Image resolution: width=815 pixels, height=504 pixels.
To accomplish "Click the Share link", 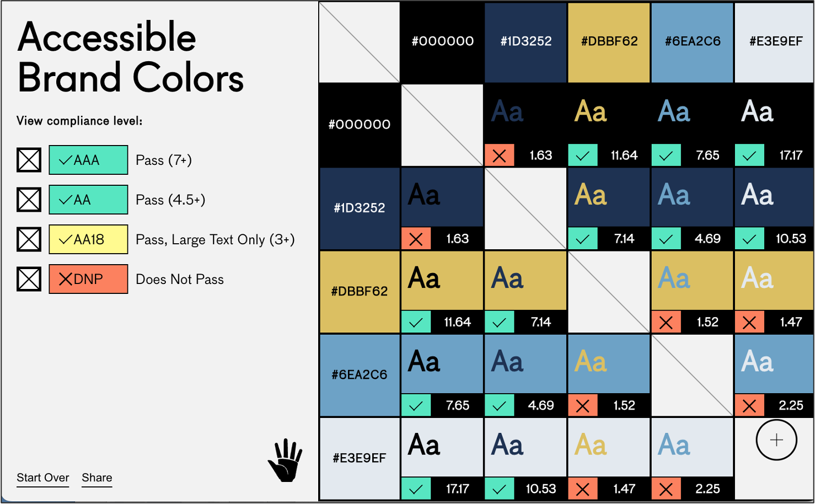I will coord(96,478).
